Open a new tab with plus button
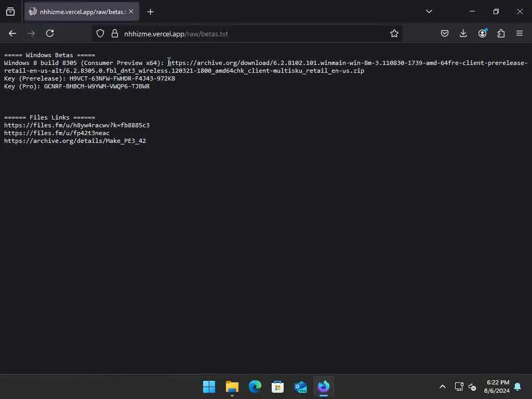Screen dimensions: 532x399 150,12
